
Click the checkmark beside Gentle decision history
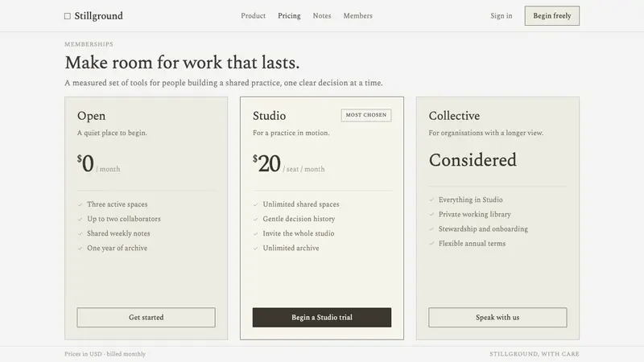coord(255,219)
